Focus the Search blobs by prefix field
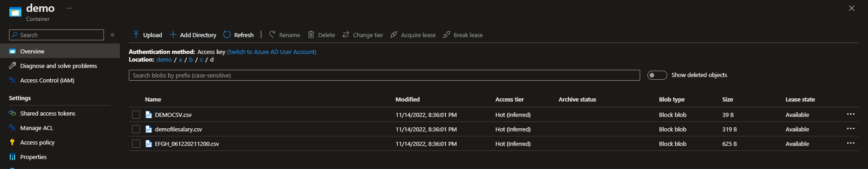 click(x=384, y=75)
